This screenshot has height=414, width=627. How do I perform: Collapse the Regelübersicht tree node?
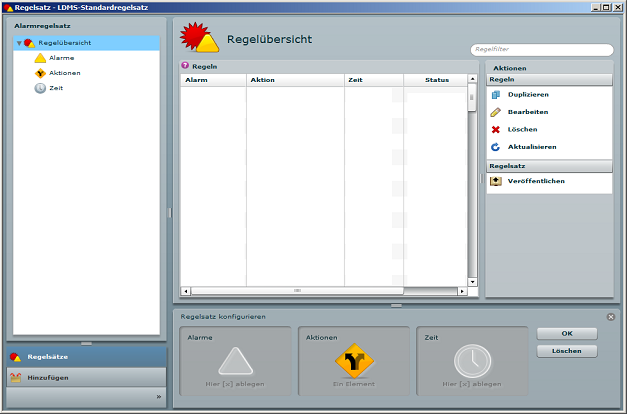tap(18, 43)
